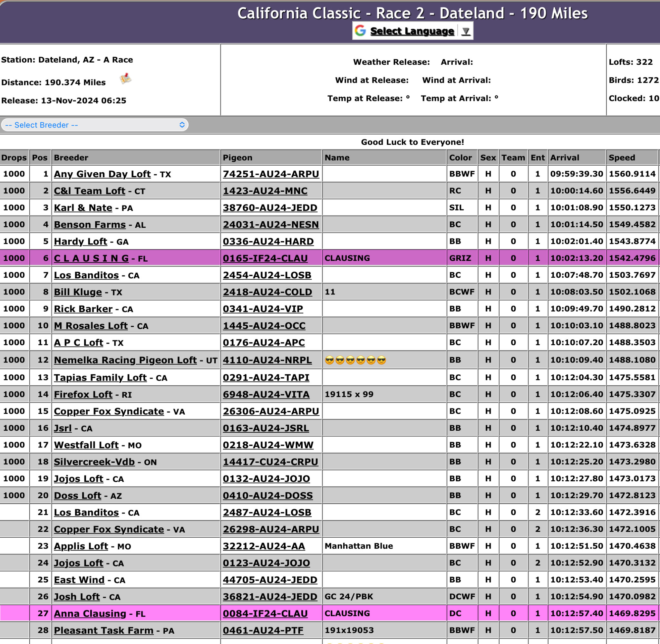Open pigeon 26298-AU24-ARPU details
Image resolution: width=660 pixels, height=644 pixels.
click(271, 529)
